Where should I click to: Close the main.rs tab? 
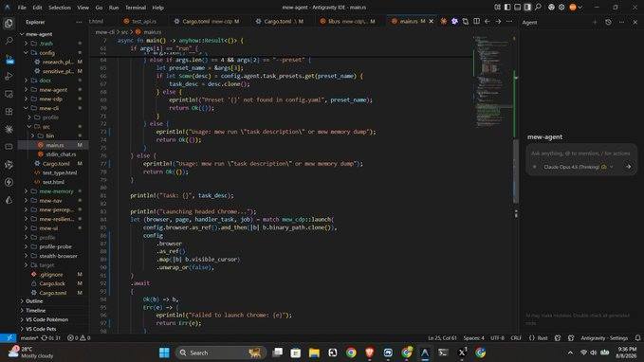(432, 22)
